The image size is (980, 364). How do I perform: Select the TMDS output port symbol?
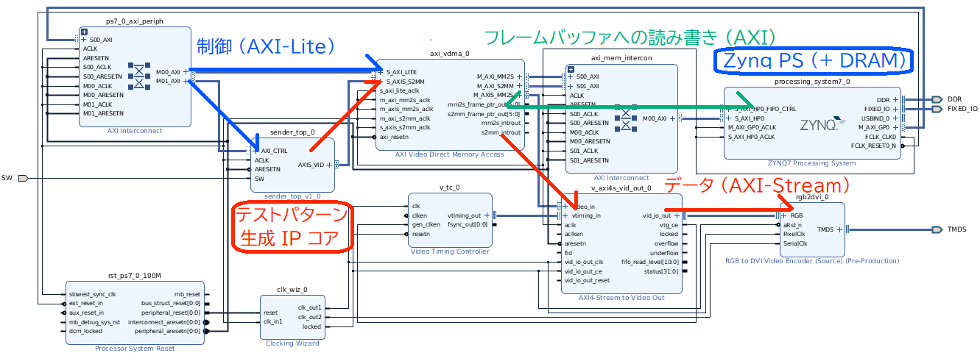(x=936, y=229)
